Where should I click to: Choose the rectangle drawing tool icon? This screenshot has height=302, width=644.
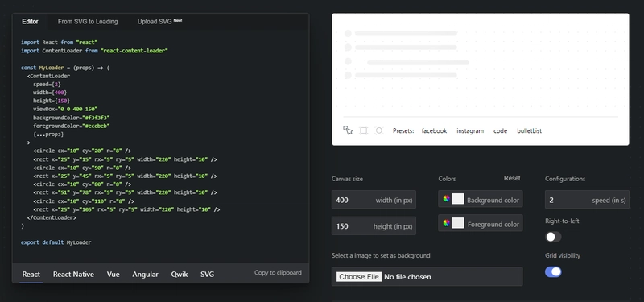(364, 130)
